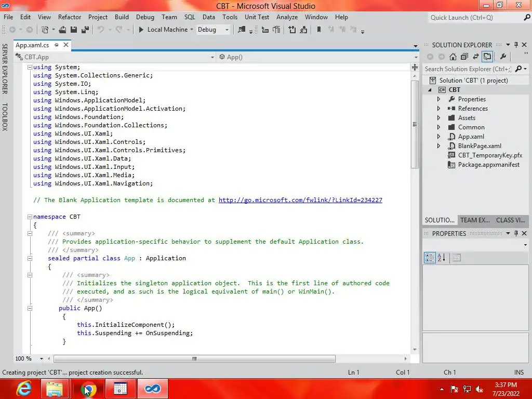Open the go.microsoft.com fwlink hyperlink in code
532x399 pixels.
coord(300,200)
